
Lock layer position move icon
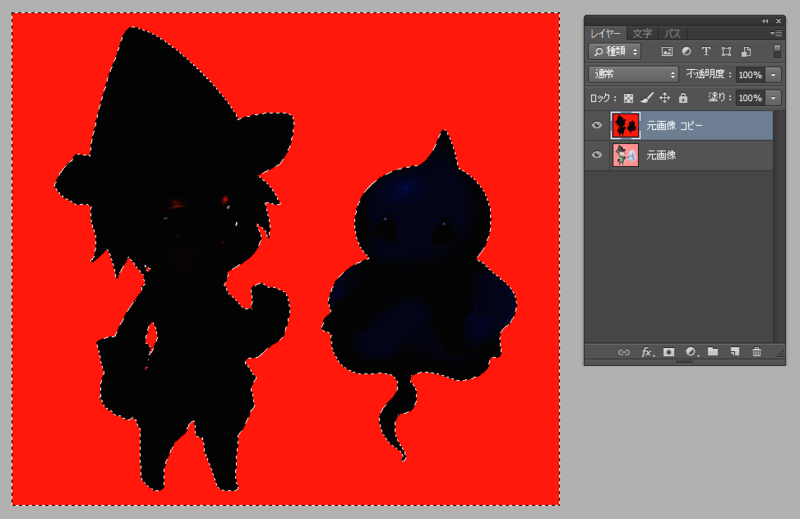[x=665, y=97]
